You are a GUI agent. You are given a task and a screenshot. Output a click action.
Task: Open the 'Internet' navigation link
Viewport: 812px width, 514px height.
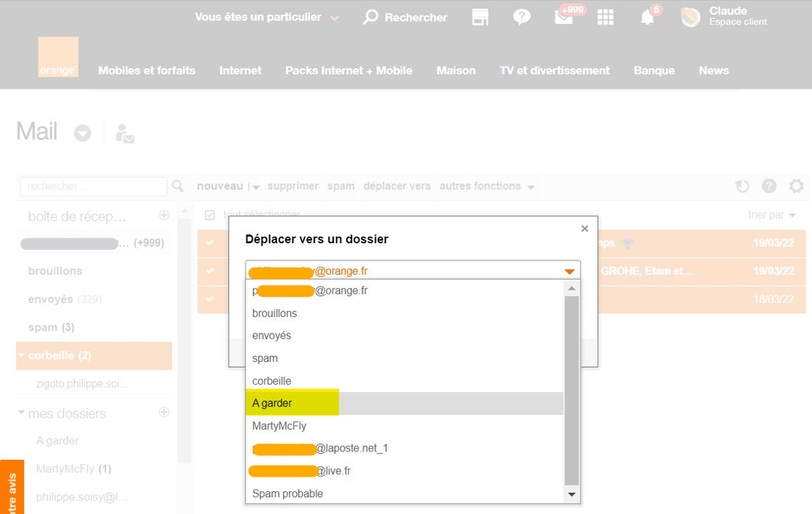(x=240, y=71)
